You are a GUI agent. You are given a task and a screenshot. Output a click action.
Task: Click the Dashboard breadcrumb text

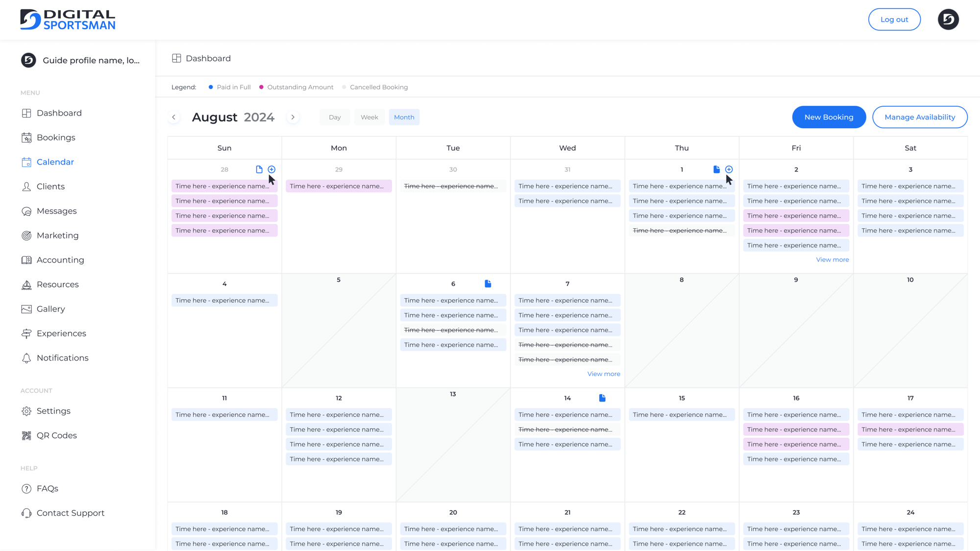[208, 58]
